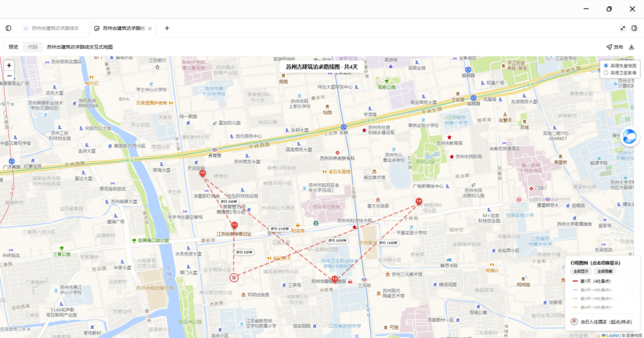
Task: Click the red star at 苏州市民防局
Action: tap(452, 156)
